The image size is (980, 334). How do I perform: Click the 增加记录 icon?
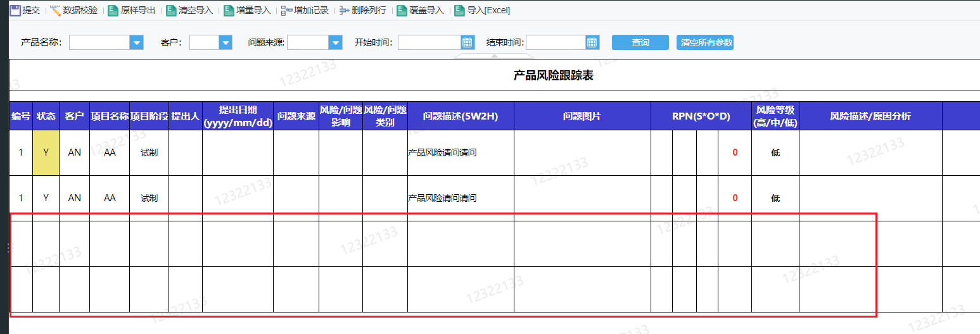point(287,11)
